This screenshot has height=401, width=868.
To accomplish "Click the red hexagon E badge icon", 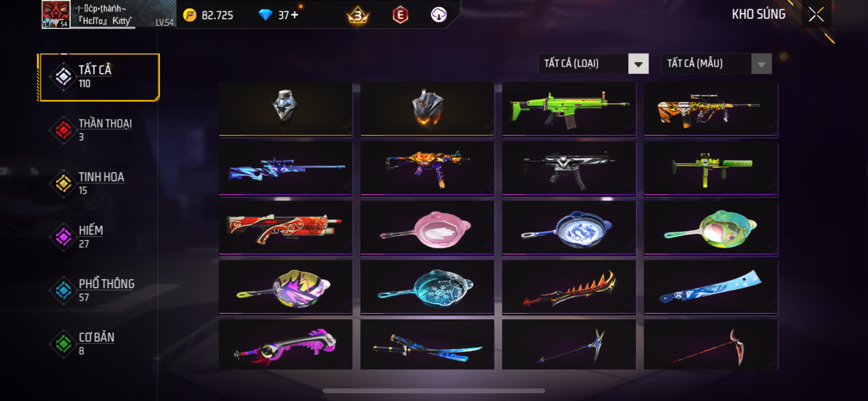I will (x=400, y=15).
